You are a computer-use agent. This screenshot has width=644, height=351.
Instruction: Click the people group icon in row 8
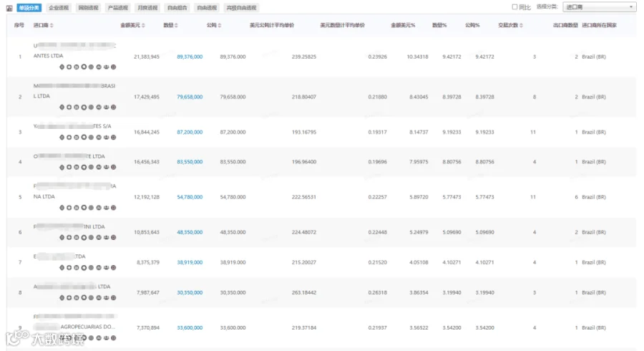pyautogui.click(x=107, y=297)
